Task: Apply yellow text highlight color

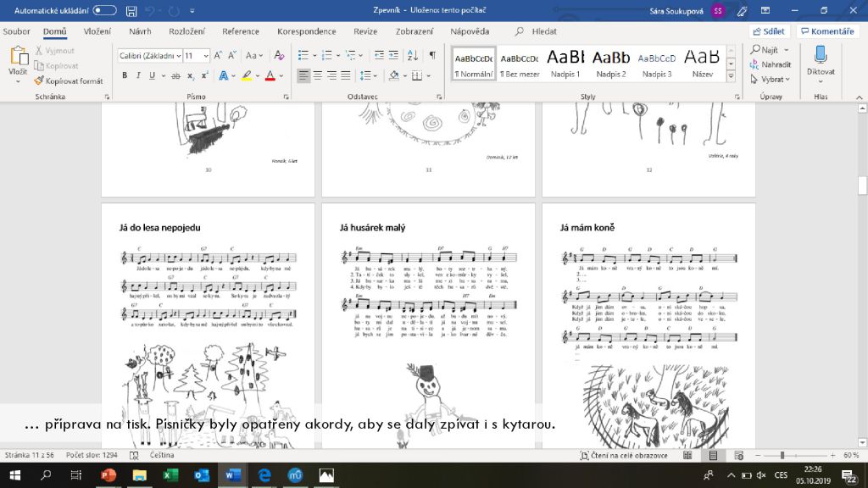Action: coord(247,75)
